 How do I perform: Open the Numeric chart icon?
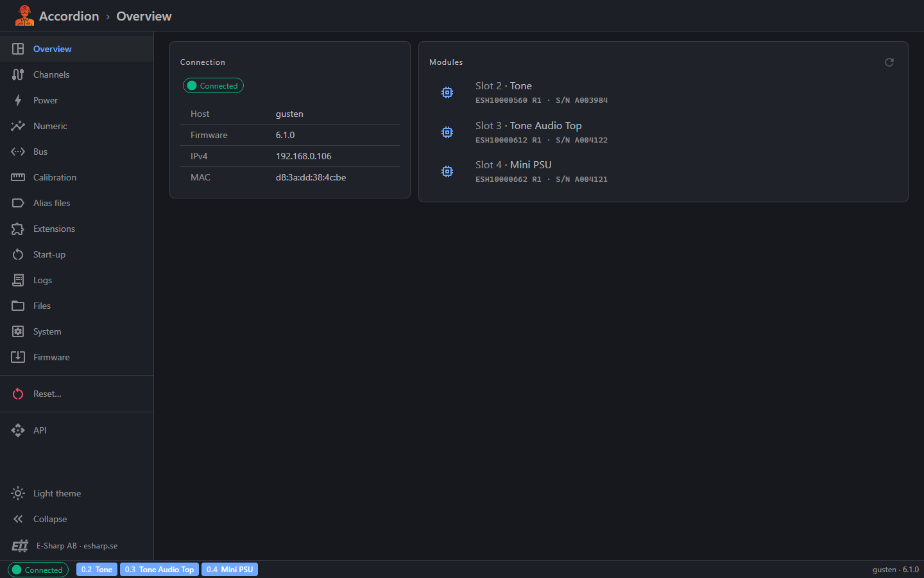(18, 126)
